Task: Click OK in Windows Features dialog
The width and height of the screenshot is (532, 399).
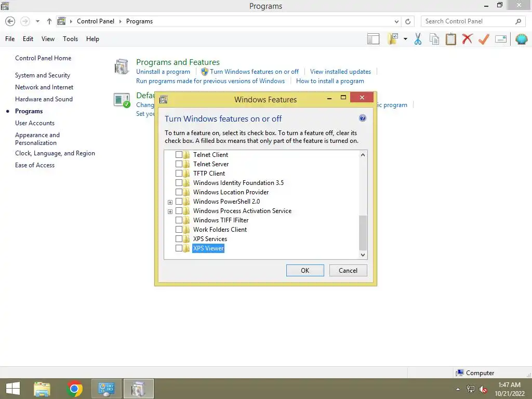Action: pos(305,270)
